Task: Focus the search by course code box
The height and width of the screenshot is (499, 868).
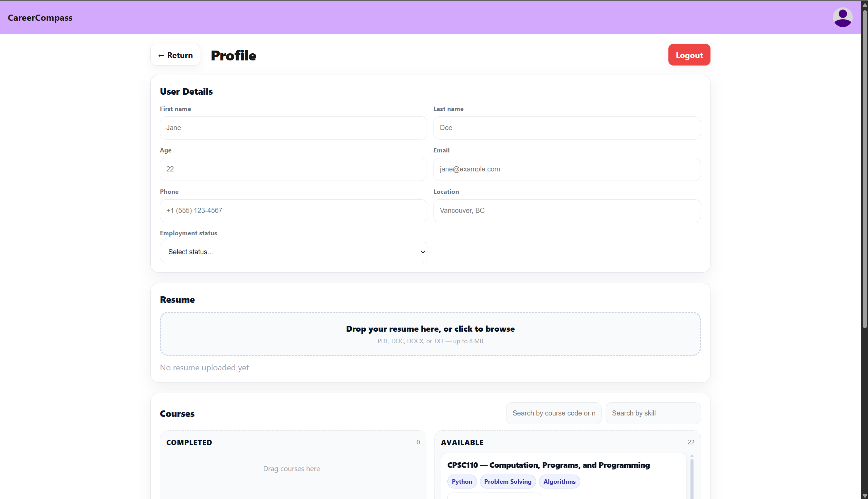Action: pos(553,413)
